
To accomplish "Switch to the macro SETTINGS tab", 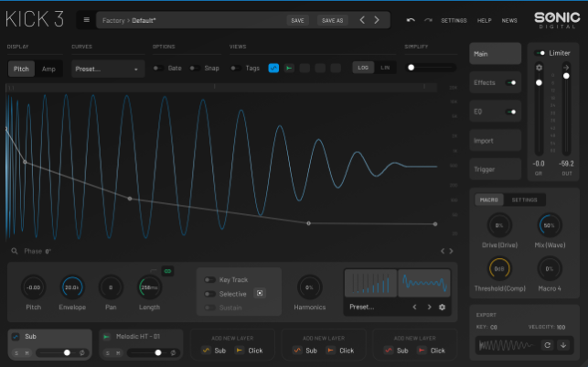I will [x=524, y=200].
